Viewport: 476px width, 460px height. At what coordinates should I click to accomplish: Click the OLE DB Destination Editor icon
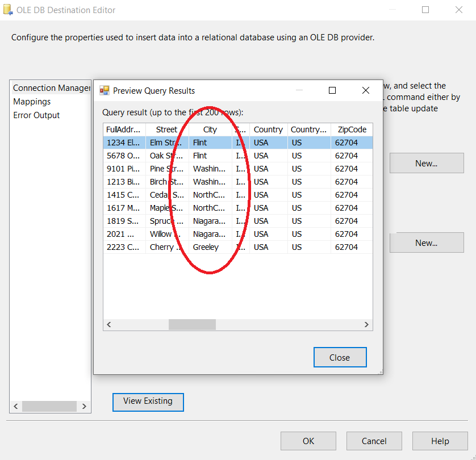tap(8, 10)
